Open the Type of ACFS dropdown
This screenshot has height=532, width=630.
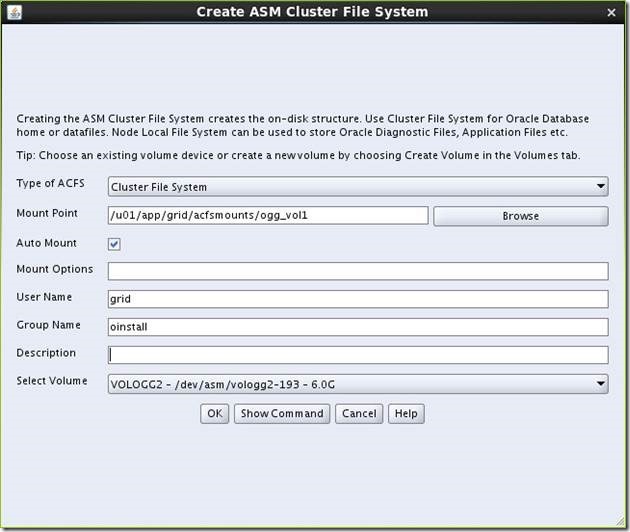(358, 187)
